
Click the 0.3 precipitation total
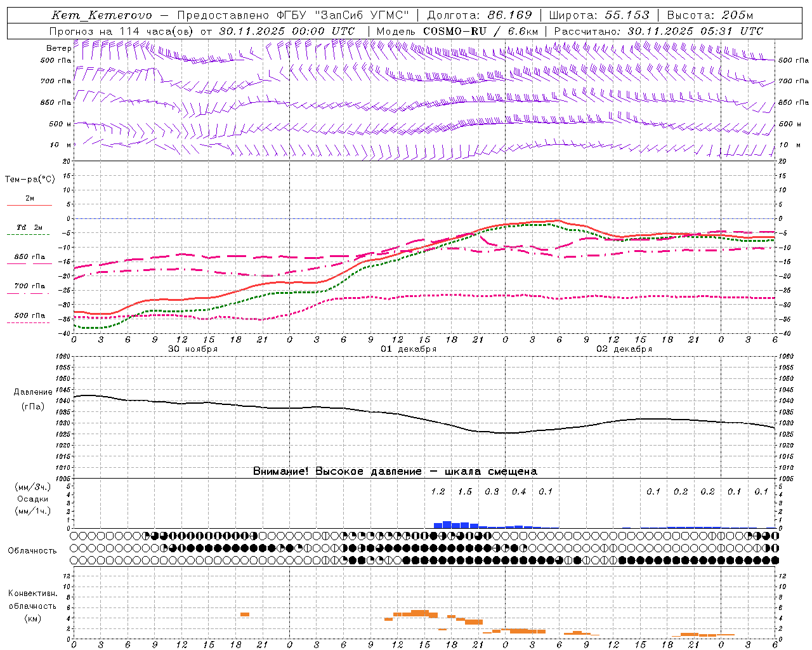[x=492, y=492]
